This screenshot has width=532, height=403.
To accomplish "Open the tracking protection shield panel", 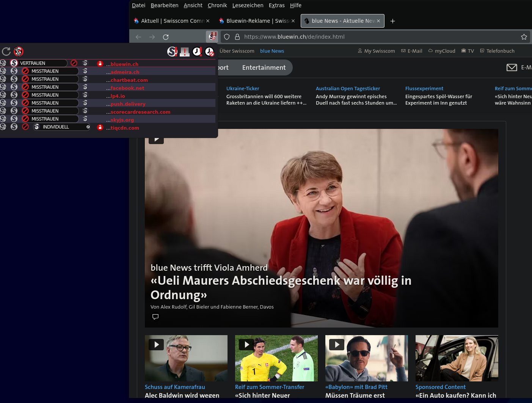I will tap(227, 37).
